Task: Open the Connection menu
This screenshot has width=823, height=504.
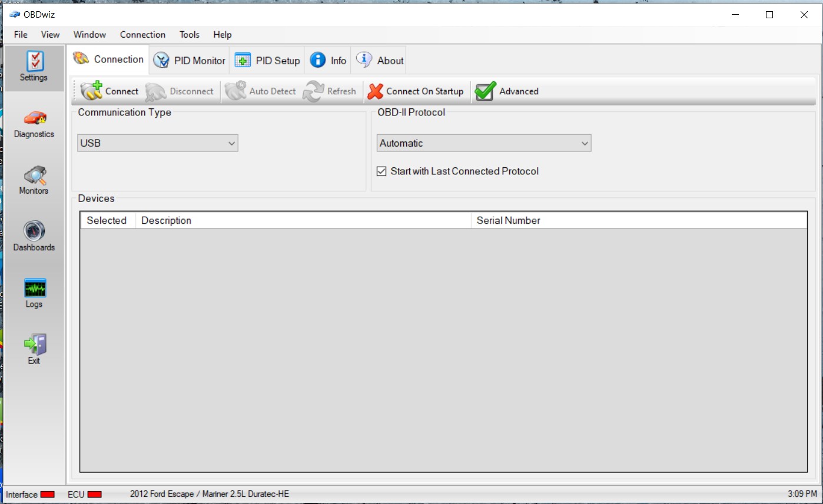Action: coord(142,35)
